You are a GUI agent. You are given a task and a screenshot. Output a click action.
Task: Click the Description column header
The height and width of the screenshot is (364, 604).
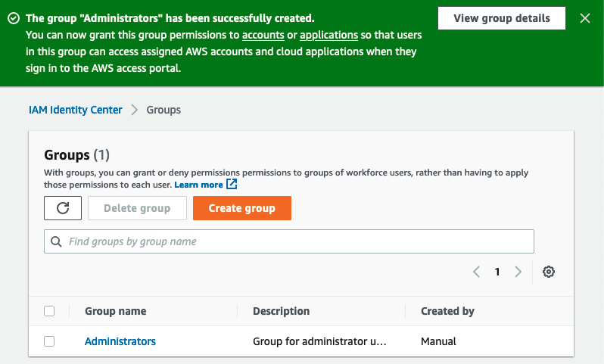click(282, 311)
